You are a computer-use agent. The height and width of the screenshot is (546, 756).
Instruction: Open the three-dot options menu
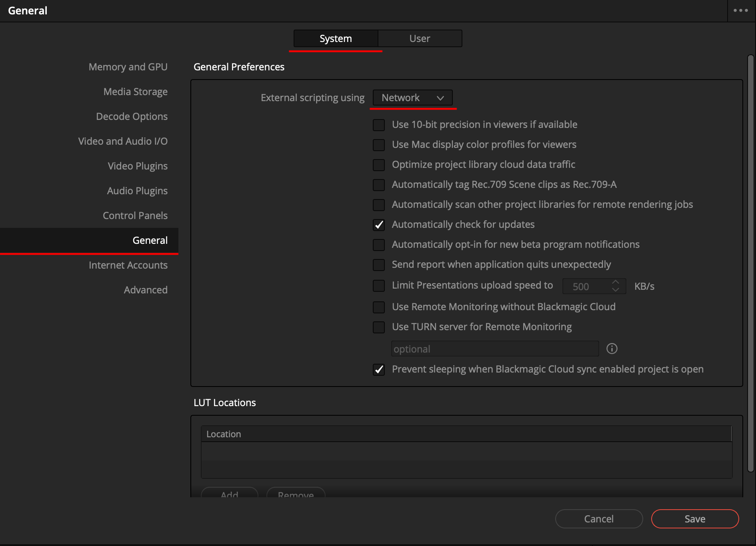coord(741,11)
